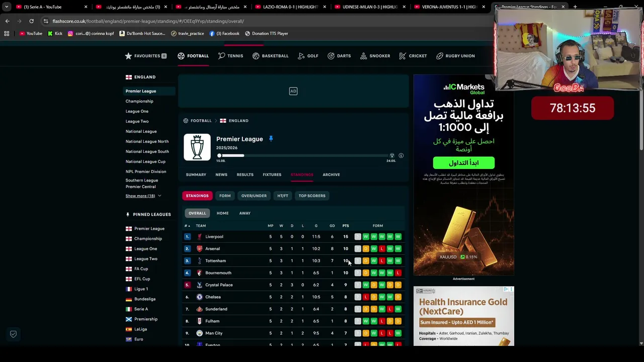Screen dimensions: 644x362
Task: Open Crystal Palace team row
Action: pyautogui.click(x=294, y=285)
